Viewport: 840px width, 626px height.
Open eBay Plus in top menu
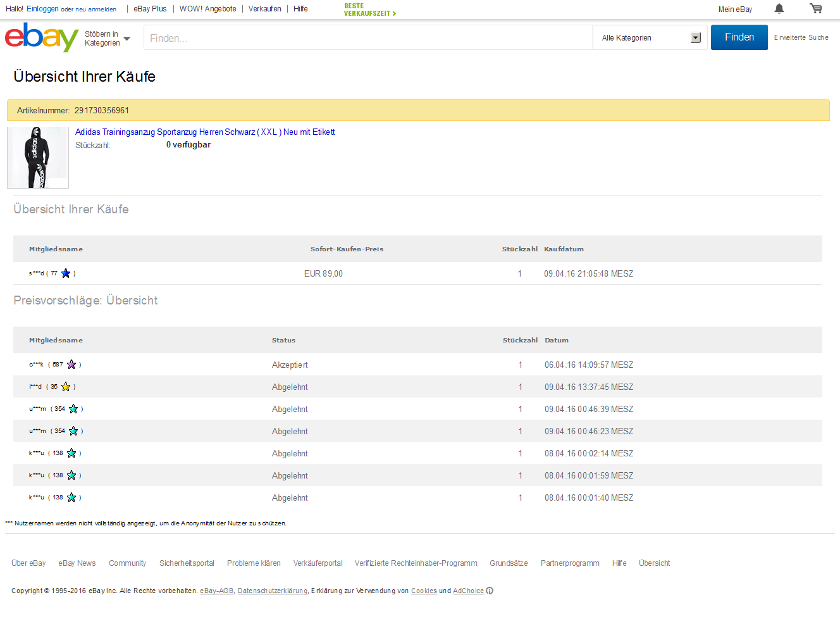point(150,9)
